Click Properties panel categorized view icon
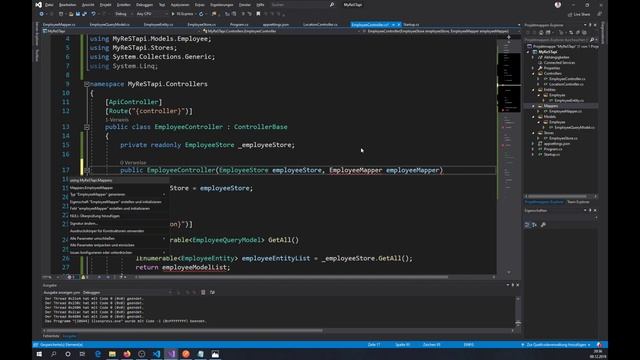640x360 pixels. coord(527,225)
